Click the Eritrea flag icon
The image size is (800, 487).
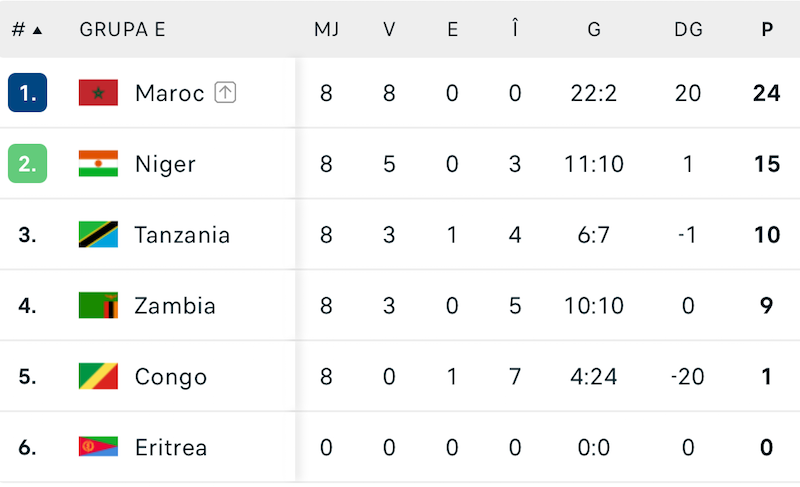pos(98,447)
